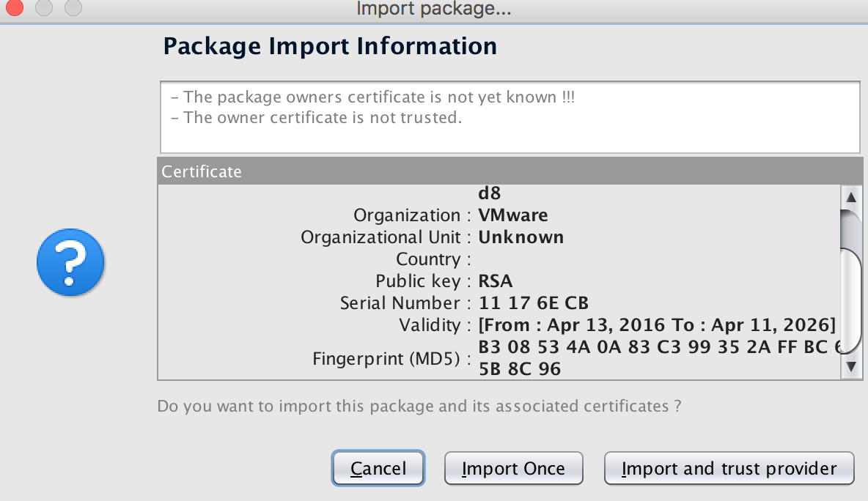Viewport: 868px width, 501px height.
Task: Choose Import and trust provider
Action: point(729,469)
